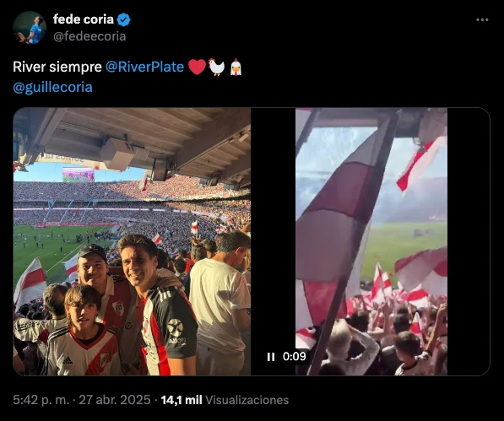This screenshot has width=504, height=421.
Task: View the 14,1 mil Visualizaciones count
Action: (225, 400)
